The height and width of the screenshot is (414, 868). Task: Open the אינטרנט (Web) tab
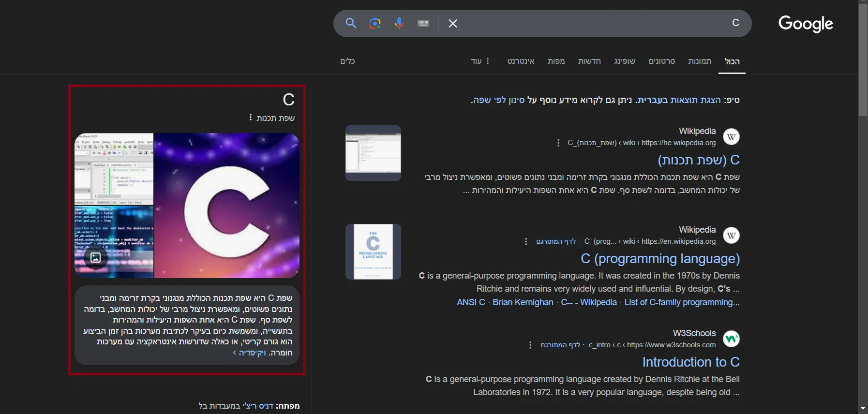coord(521,61)
